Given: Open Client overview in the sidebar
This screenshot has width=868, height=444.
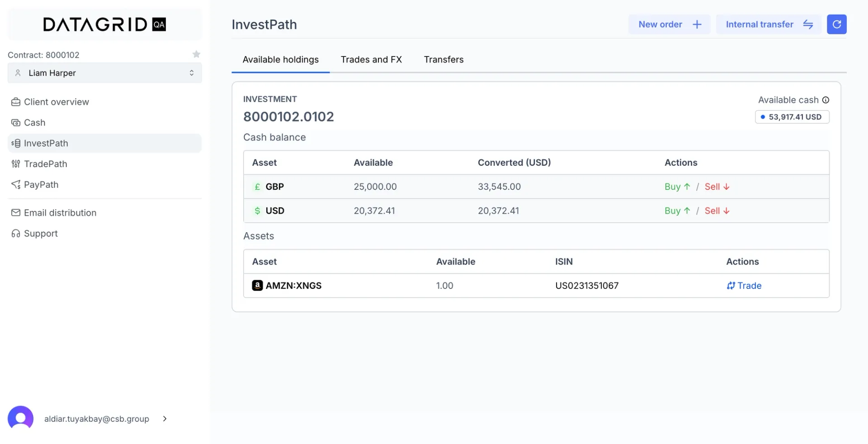Looking at the screenshot, I should click(104, 102).
